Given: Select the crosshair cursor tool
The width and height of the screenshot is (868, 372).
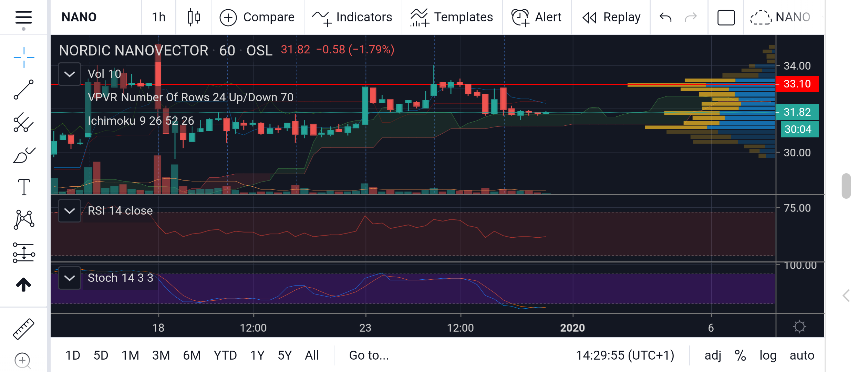Looking at the screenshot, I should coord(24,58).
